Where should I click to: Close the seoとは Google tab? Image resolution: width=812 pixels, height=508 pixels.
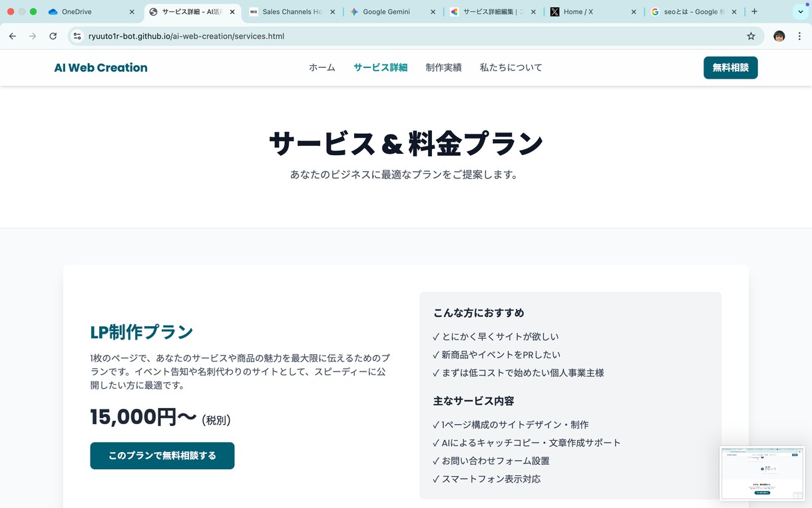pyautogui.click(x=735, y=11)
